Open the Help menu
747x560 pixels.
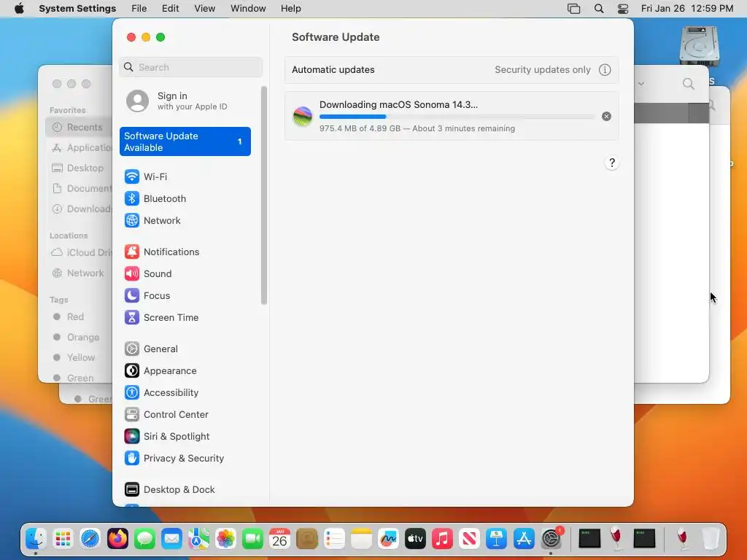click(290, 9)
